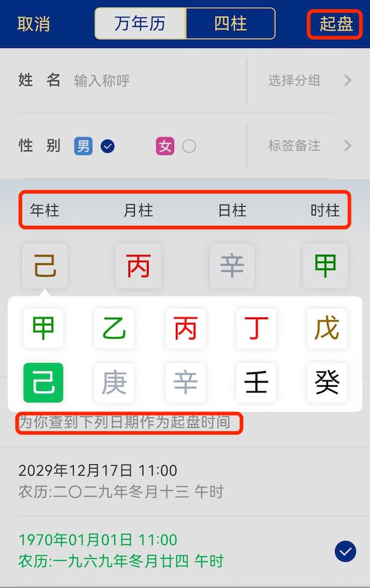Tap the 起盘 button
This screenshot has width=370, height=588.
(x=335, y=25)
